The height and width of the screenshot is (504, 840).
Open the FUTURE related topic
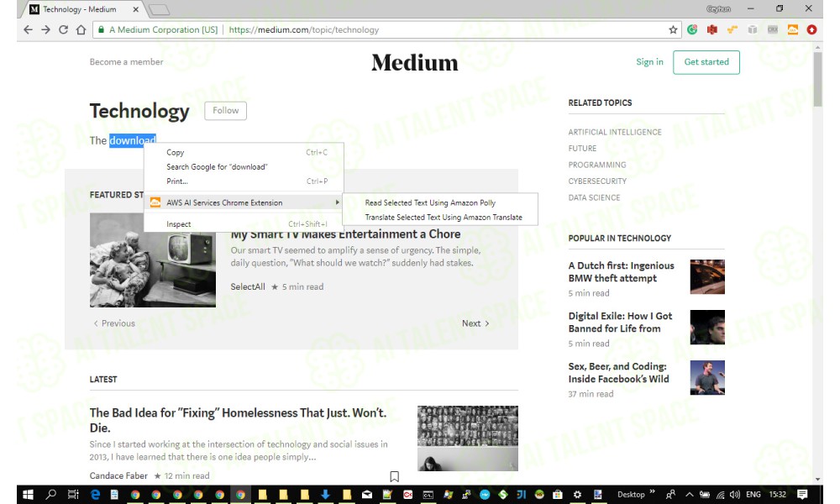(582, 149)
